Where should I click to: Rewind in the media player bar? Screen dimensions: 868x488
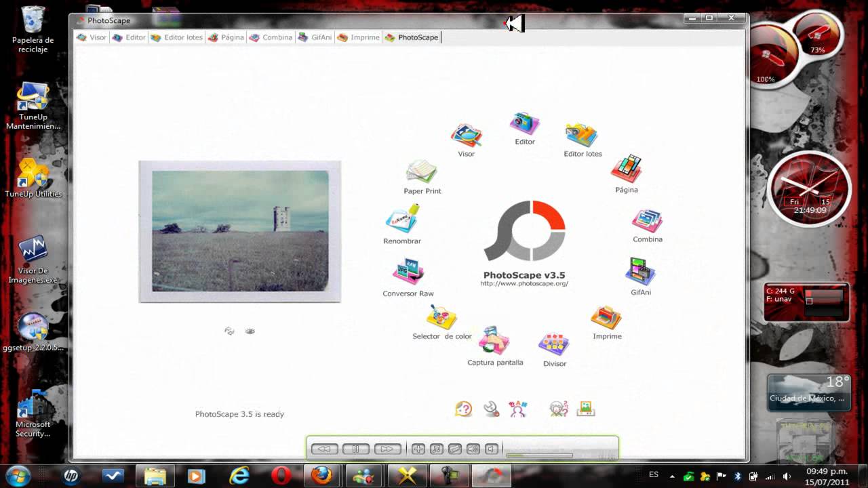point(324,449)
